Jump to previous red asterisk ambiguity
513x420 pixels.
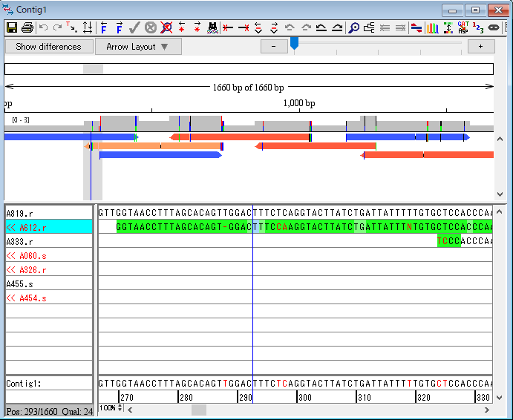click(182, 27)
